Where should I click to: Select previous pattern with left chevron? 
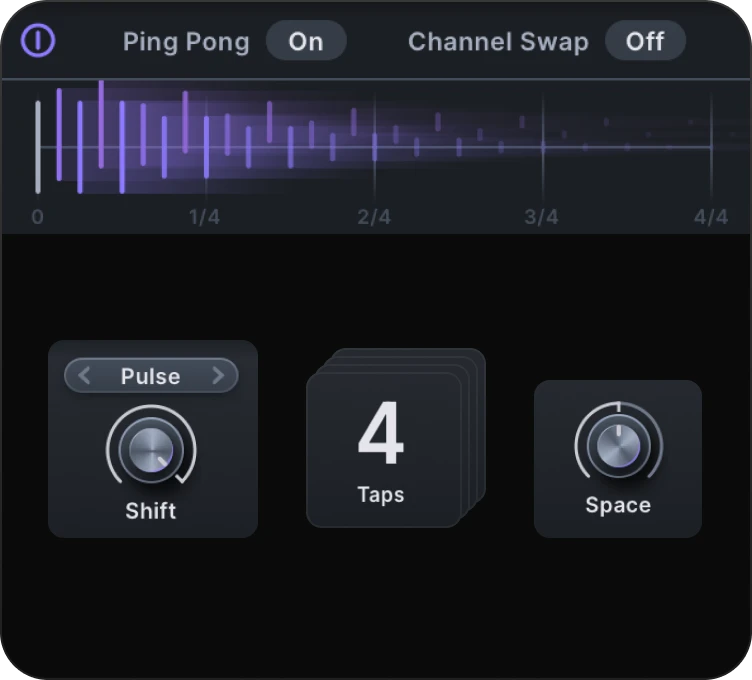(84, 375)
